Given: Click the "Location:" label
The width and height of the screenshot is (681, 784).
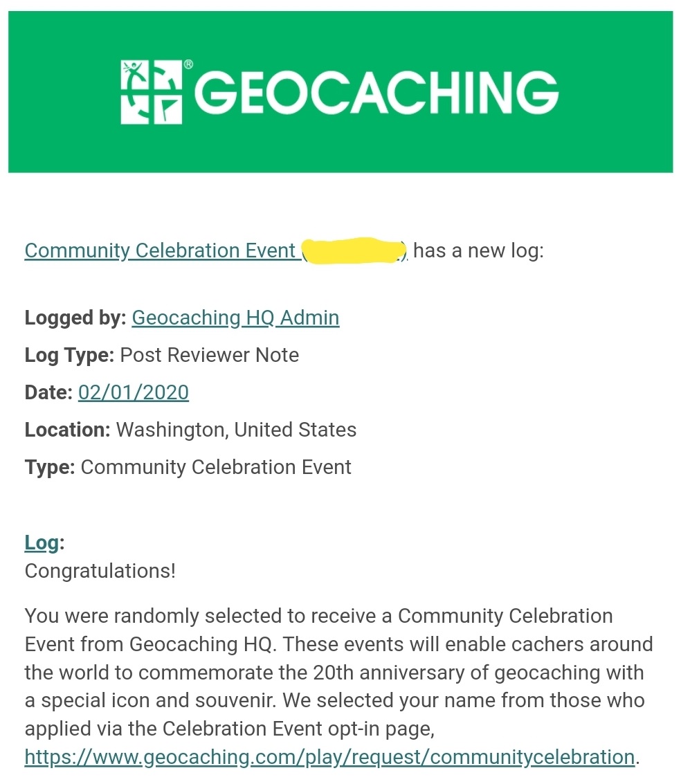Looking at the screenshot, I should tap(67, 430).
